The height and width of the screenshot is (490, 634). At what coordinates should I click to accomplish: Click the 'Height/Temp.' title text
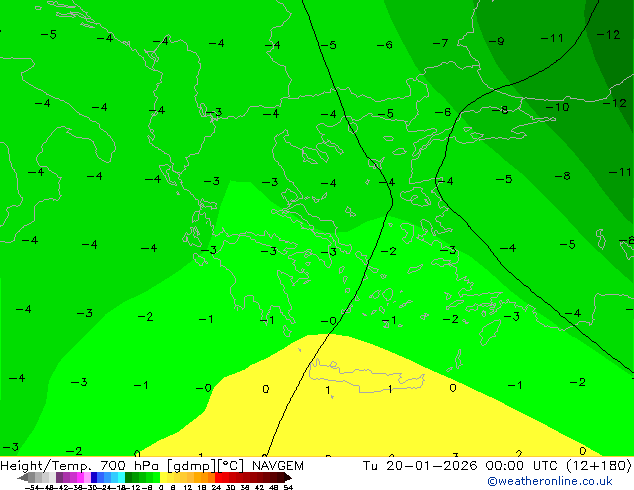tap(46, 466)
